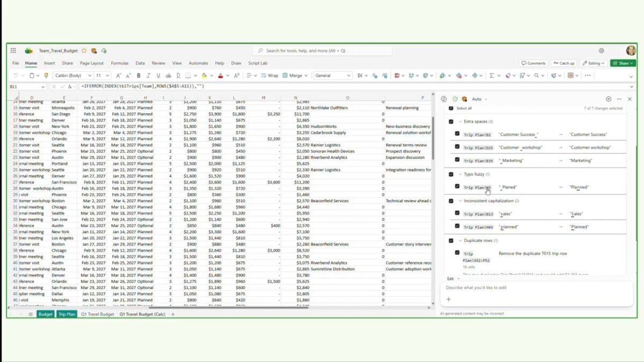The width and height of the screenshot is (644, 362).
Task: Toggle strikethrough formatting
Action: pyautogui.click(x=169, y=76)
